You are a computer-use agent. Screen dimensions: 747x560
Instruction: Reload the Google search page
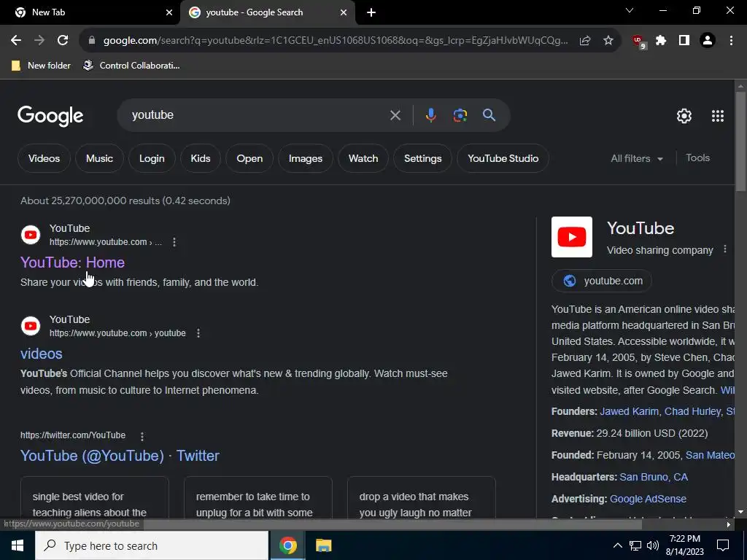click(63, 41)
